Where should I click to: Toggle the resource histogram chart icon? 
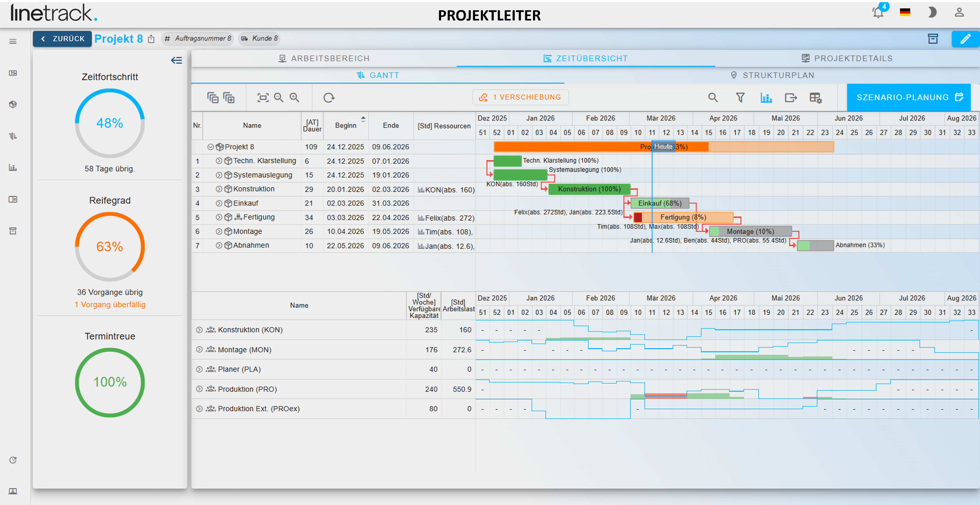coord(766,98)
